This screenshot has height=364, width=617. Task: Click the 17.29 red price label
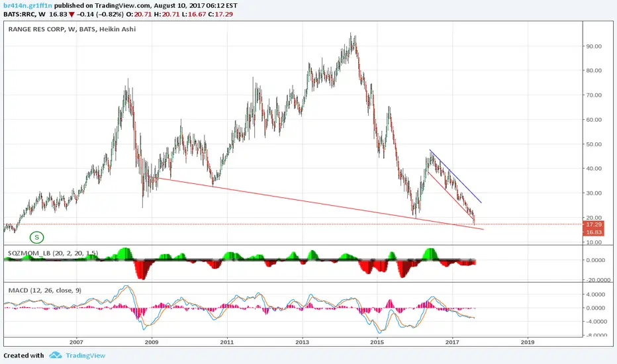click(593, 225)
